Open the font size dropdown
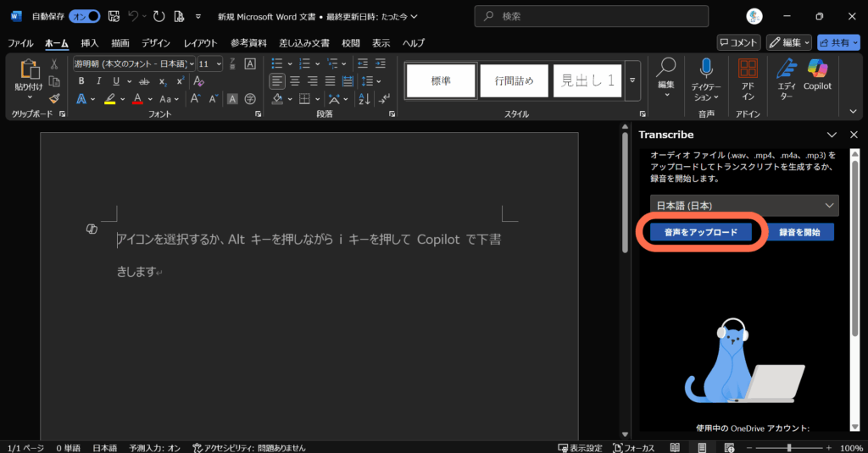868x453 pixels. coord(219,64)
